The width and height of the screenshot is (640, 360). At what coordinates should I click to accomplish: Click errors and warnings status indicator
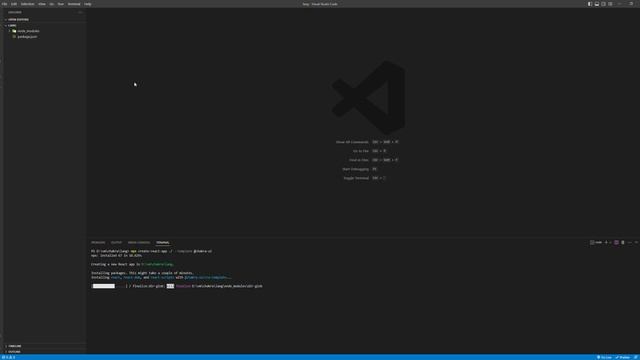(x=8, y=357)
